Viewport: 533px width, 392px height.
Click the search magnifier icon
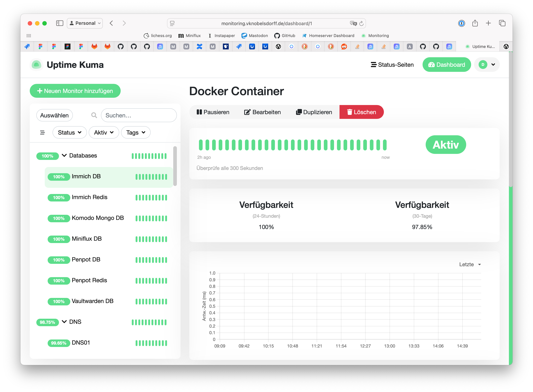tap(94, 115)
